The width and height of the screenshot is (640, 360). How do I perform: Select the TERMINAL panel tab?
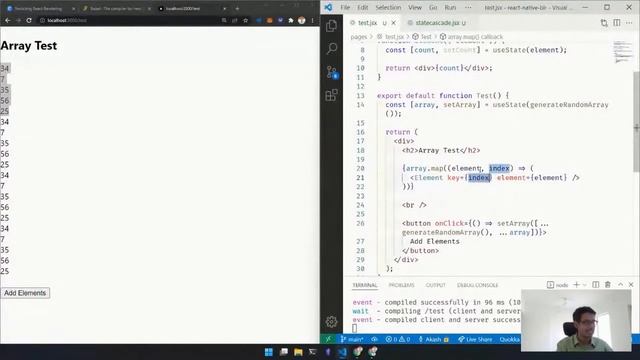point(365,285)
